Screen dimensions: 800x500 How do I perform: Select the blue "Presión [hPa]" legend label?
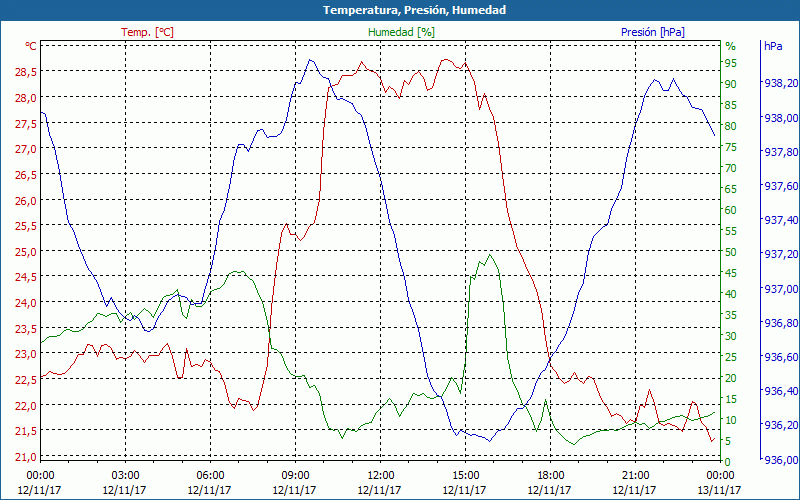point(653,32)
